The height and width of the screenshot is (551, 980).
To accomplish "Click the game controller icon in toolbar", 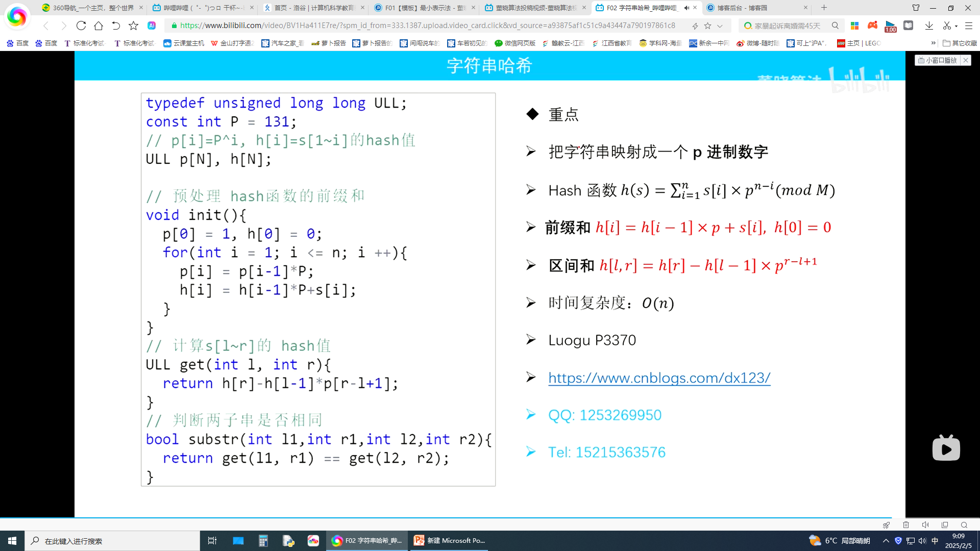I will click(873, 26).
